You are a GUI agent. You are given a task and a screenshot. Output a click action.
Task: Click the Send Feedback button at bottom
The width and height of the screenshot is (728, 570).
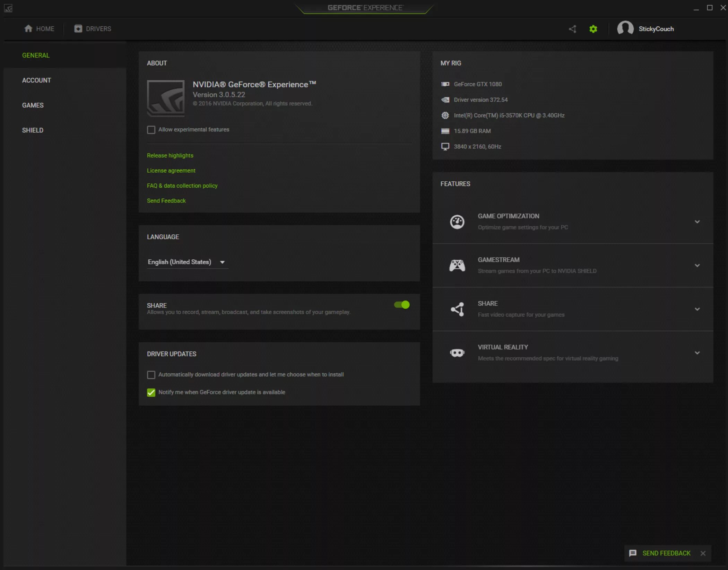pyautogui.click(x=666, y=553)
